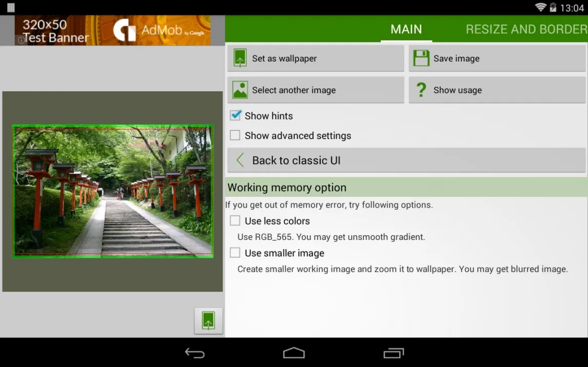The height and width of the screenshot is (367, 588).
Task: Enable Show advanced settings checkbox
Action: click(235, 135)
